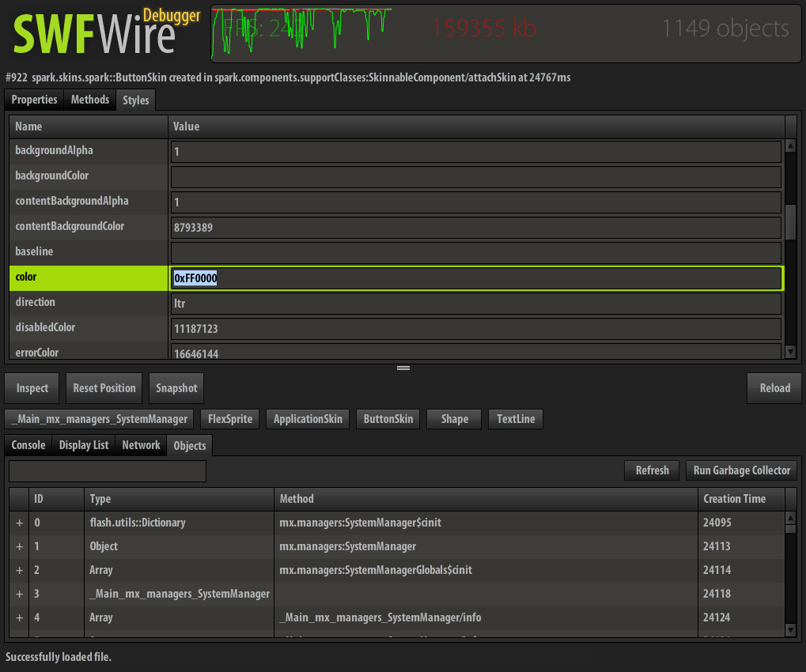806x672 pixels.
Task: Click the Reload button
Action: [774, 388]
